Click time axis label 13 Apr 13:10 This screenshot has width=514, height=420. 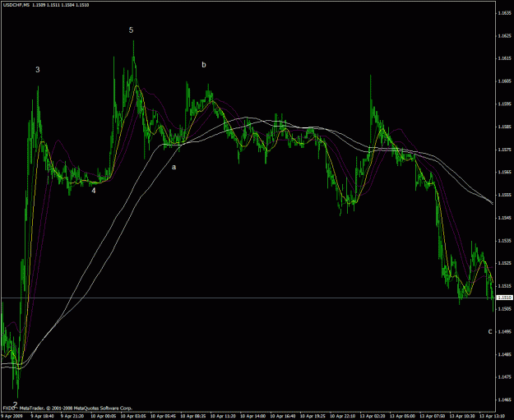pos(493,416)
